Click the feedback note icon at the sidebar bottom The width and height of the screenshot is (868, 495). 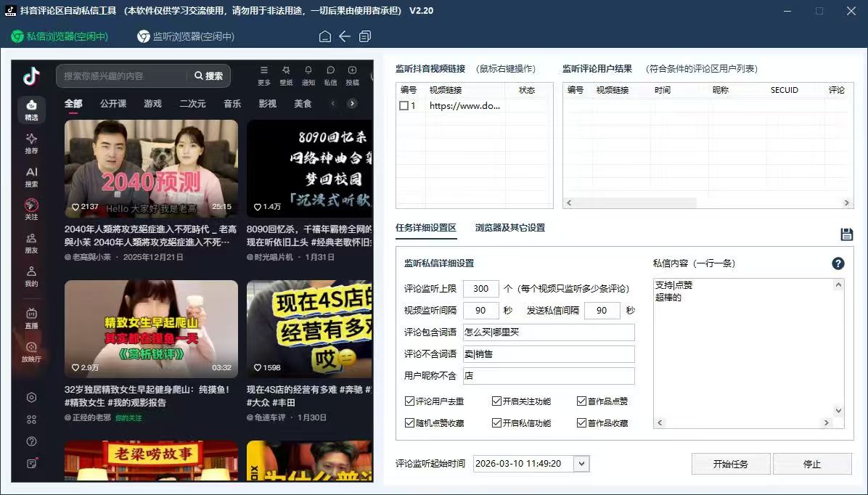tap(31, 464)
